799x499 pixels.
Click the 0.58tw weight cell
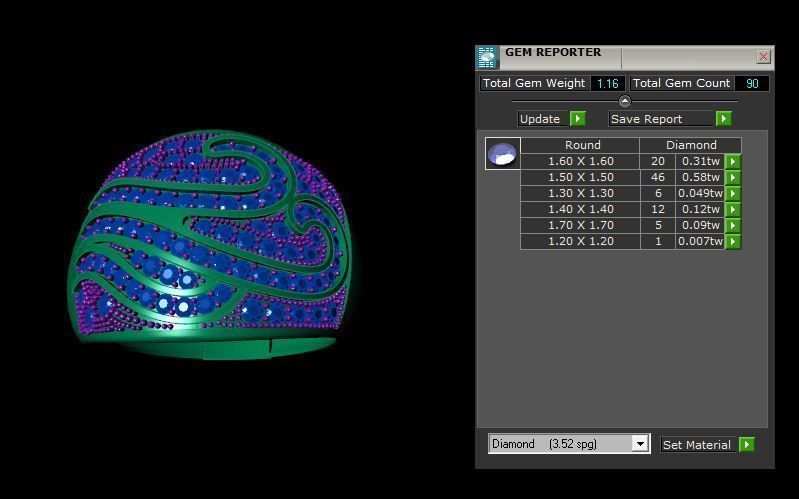click(x=700, y=177)
